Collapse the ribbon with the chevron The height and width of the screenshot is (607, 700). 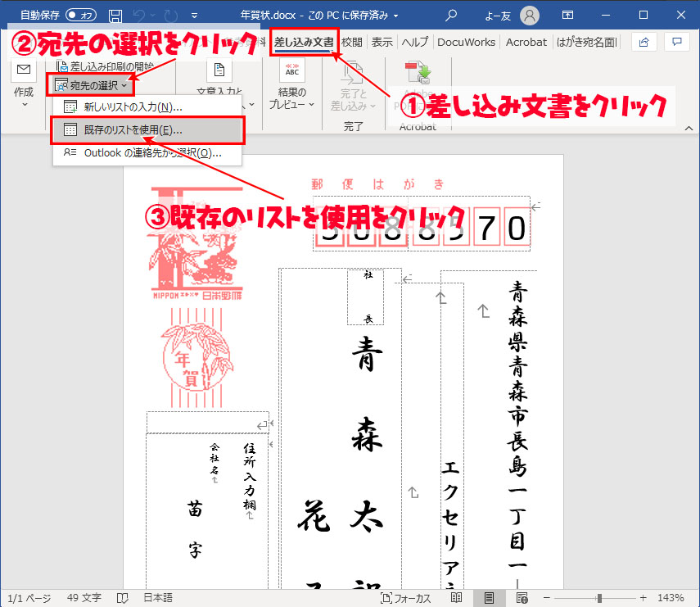click(689, 128)
